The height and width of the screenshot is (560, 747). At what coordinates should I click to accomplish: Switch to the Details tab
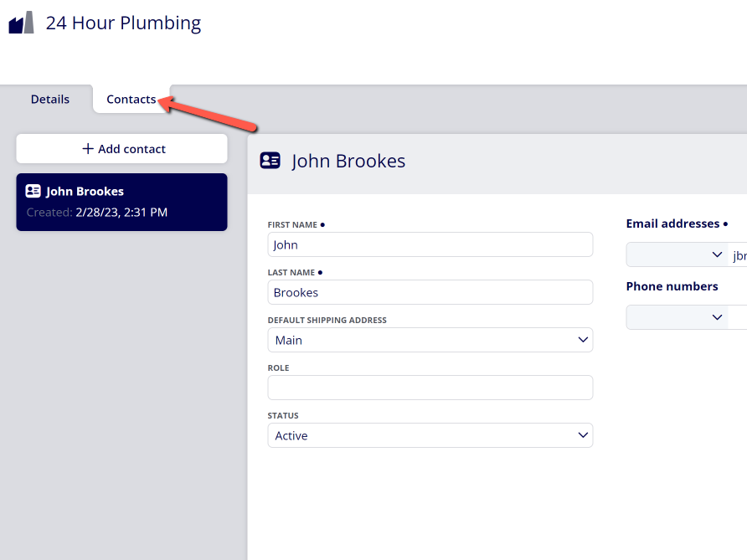50,99
